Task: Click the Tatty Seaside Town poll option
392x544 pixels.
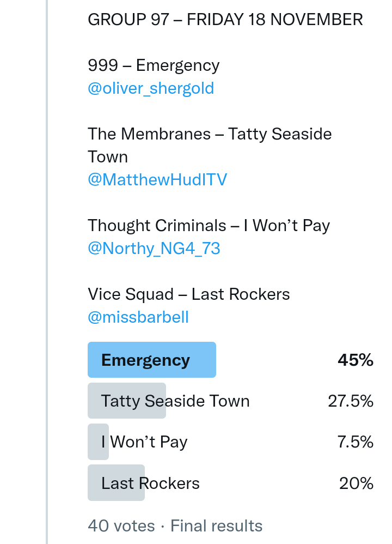Action: pos(175,401)
